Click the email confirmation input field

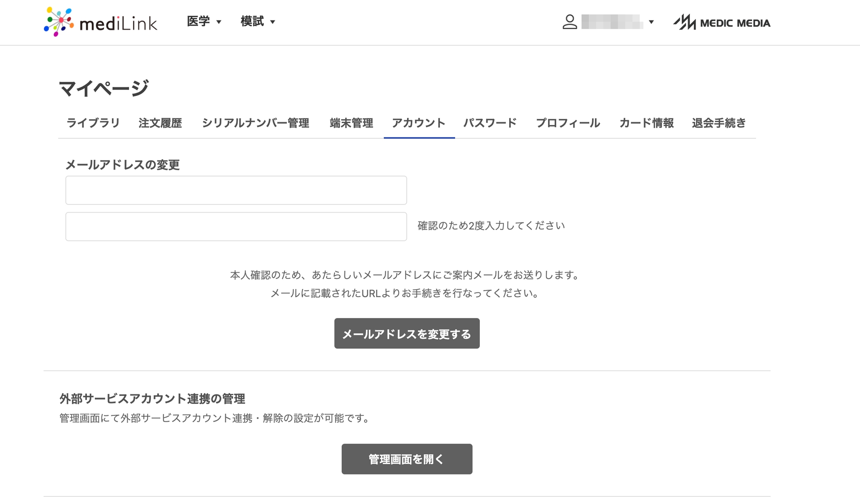point(236,226)
